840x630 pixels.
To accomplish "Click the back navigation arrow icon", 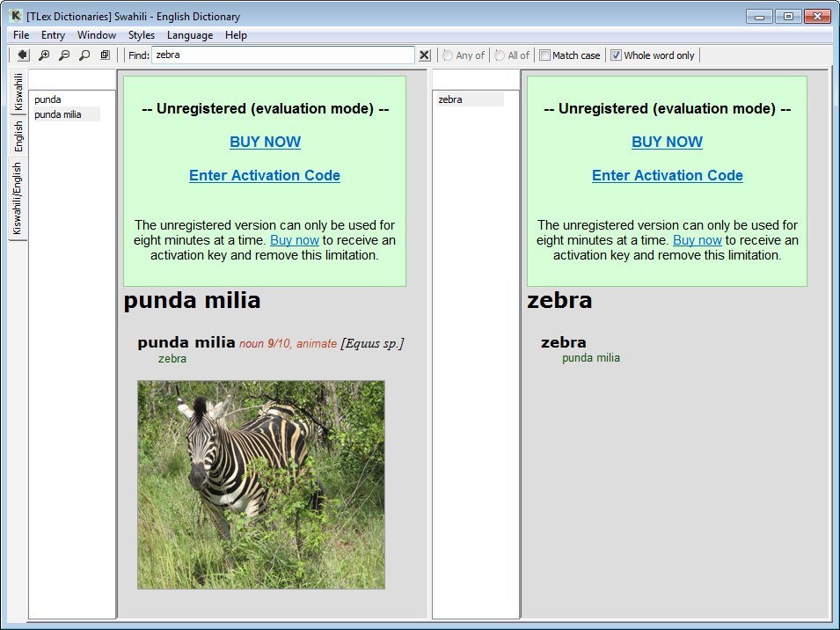I will (x=22, y=55).
